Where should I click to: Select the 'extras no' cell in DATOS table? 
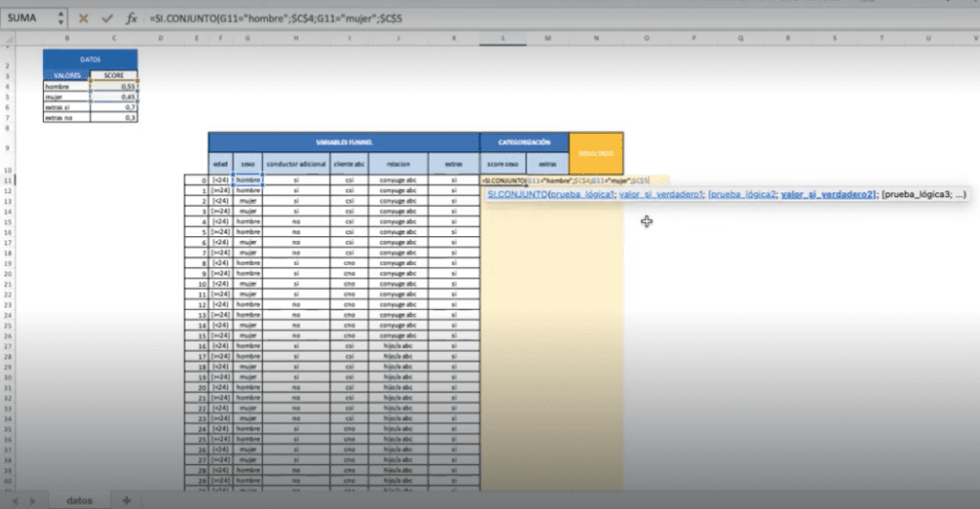[x=67, y=118]
